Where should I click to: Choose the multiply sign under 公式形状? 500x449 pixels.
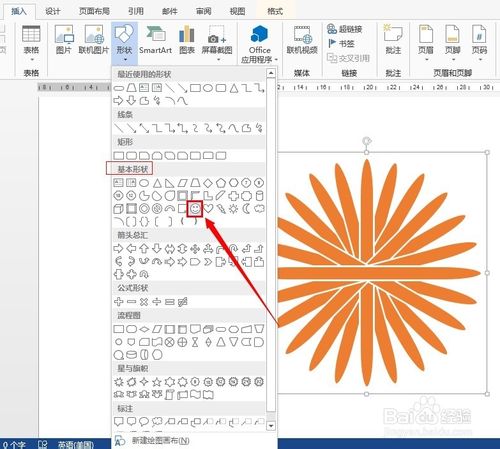coord(144,302)
